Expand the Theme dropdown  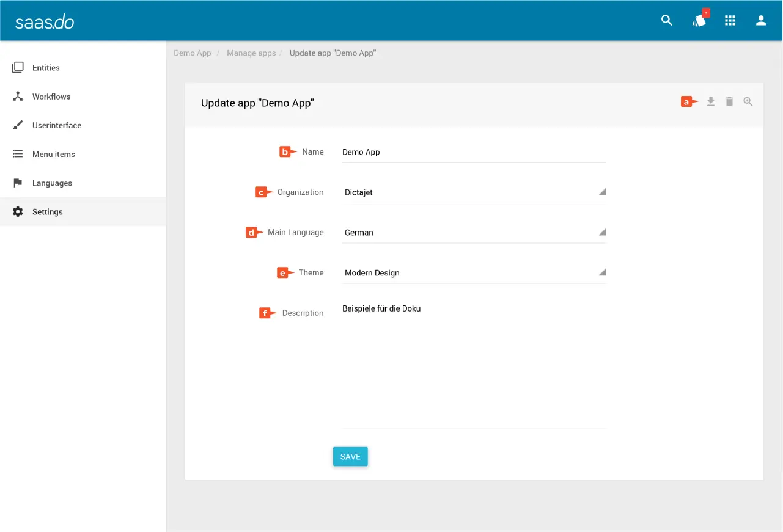point(474,273)
